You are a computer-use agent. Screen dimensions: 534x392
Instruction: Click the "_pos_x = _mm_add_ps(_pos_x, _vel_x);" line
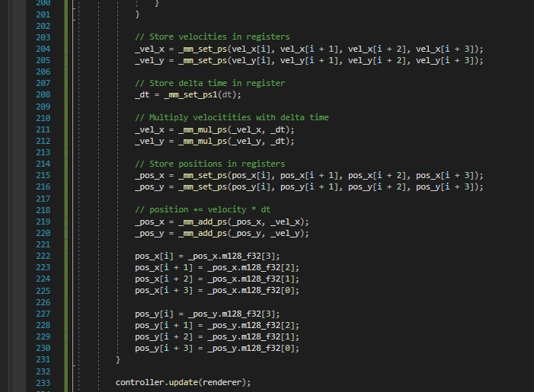pos(222,221)
